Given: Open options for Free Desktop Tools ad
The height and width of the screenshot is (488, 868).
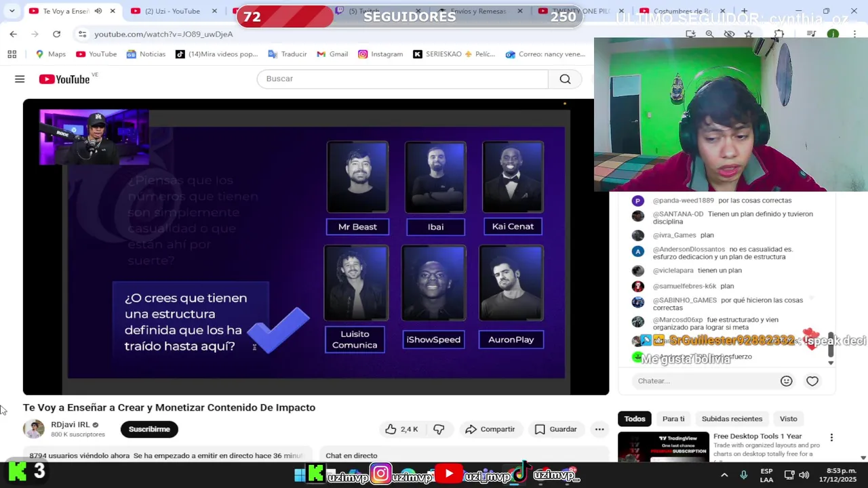Looking at the screenshot, I should coord(831,438).
